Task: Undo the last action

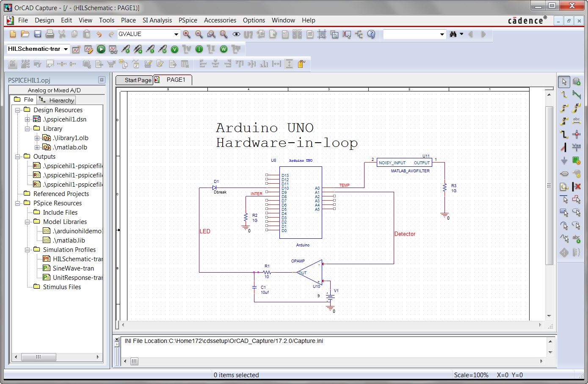Action: pyautogui.click(x=99, y=34)
